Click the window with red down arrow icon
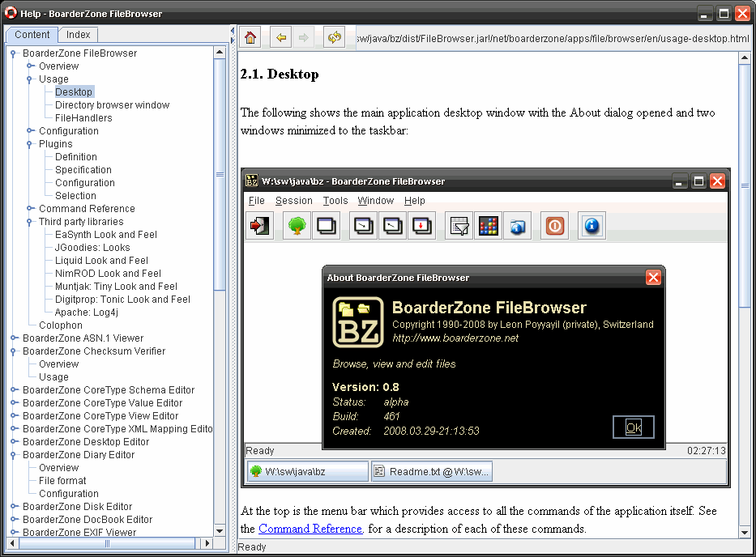 point(422,226)
